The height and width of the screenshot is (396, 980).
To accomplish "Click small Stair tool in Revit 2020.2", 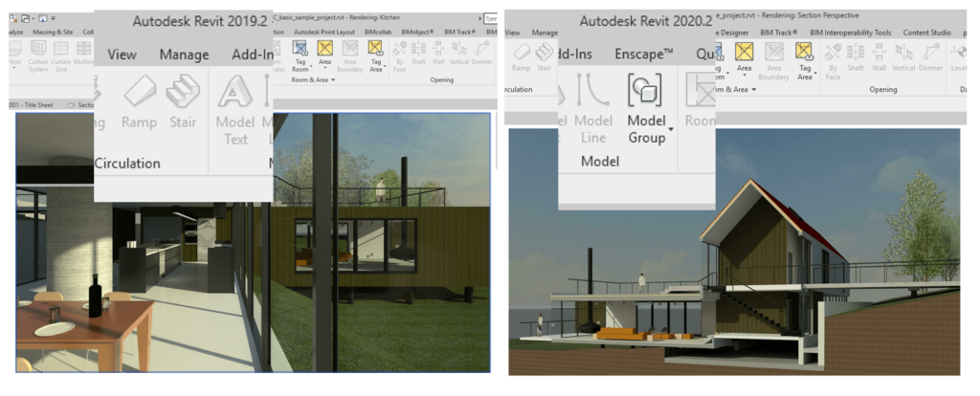I will click(545, 56).
